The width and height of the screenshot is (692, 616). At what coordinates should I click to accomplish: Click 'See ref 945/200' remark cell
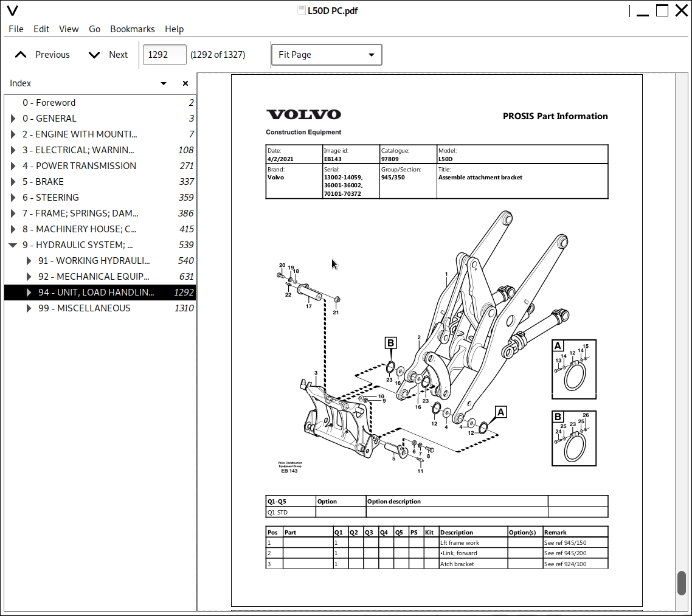[575, 553]
